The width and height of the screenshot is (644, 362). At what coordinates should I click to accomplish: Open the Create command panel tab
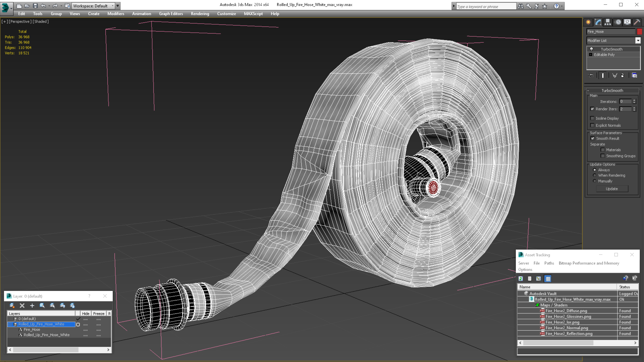(588, 22)
